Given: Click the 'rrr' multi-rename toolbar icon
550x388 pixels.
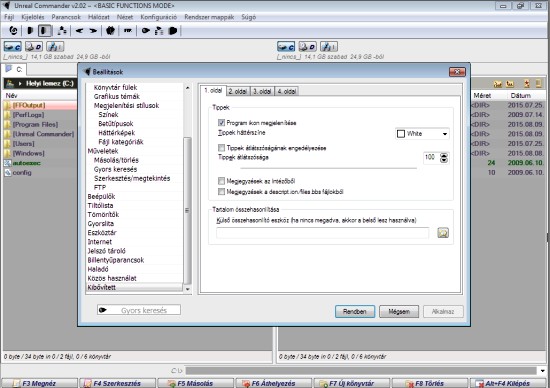Looking at the screenshot, I should coord(128,31).
